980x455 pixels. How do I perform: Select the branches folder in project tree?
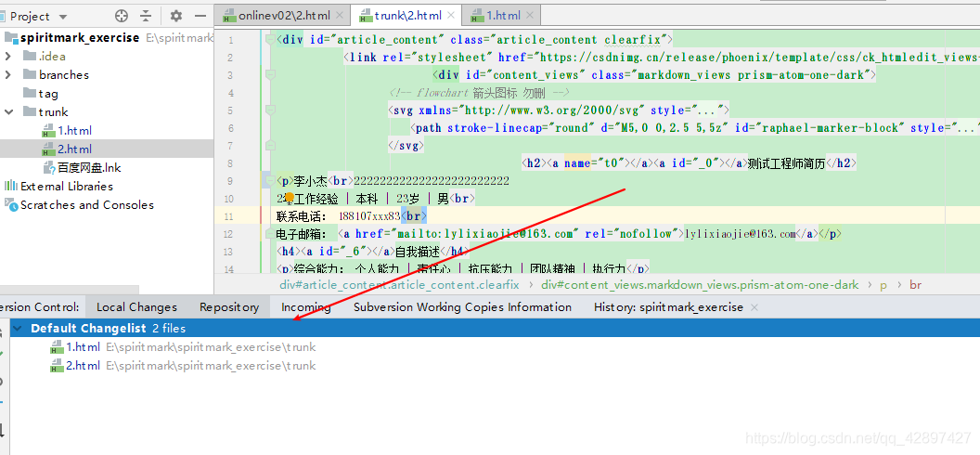[64, 75]
